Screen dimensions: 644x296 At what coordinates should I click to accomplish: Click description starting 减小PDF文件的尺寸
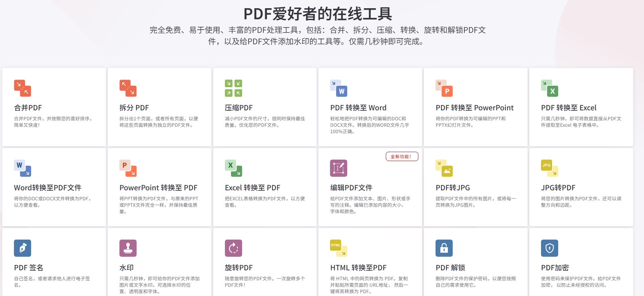pos(265,122)
